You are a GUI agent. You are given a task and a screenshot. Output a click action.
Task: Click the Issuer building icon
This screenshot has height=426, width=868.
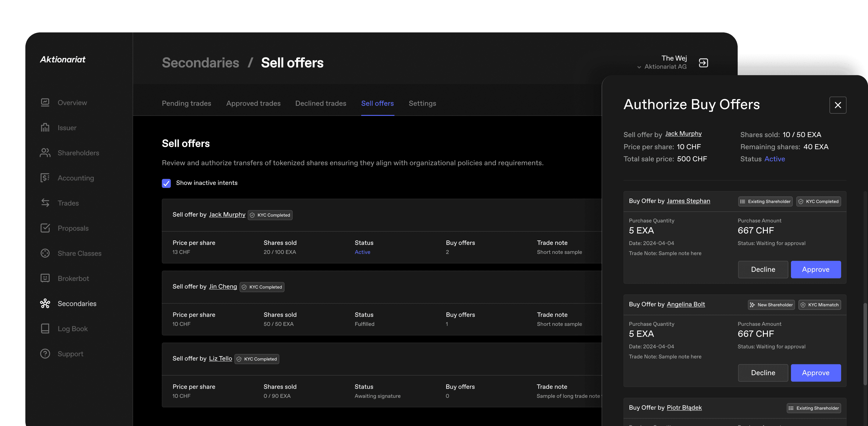45,128
